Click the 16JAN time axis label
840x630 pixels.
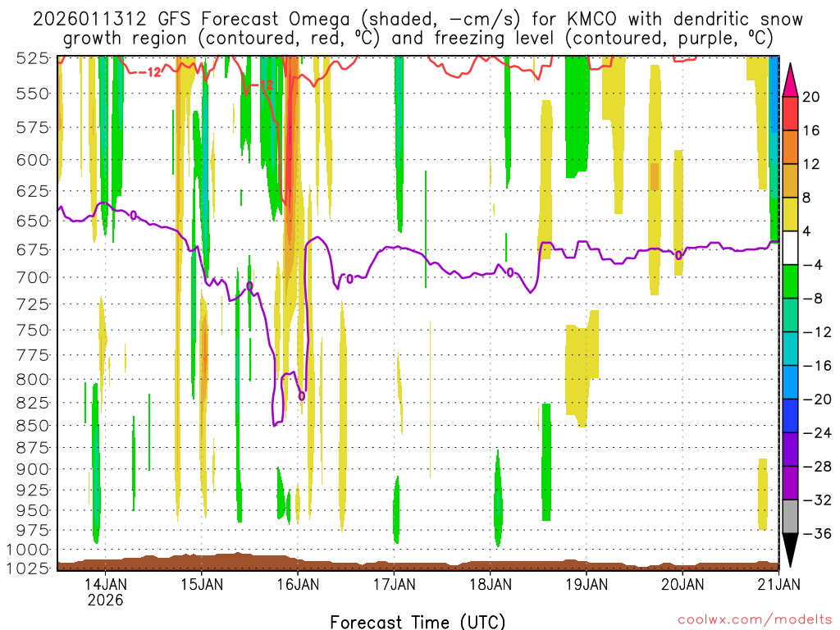click(298, 584)
